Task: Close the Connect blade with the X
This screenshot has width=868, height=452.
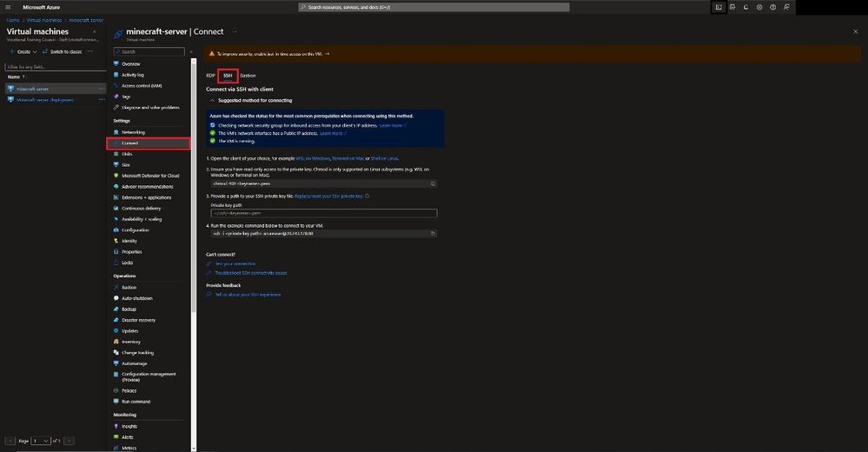Action: click(x=855, y=31)
